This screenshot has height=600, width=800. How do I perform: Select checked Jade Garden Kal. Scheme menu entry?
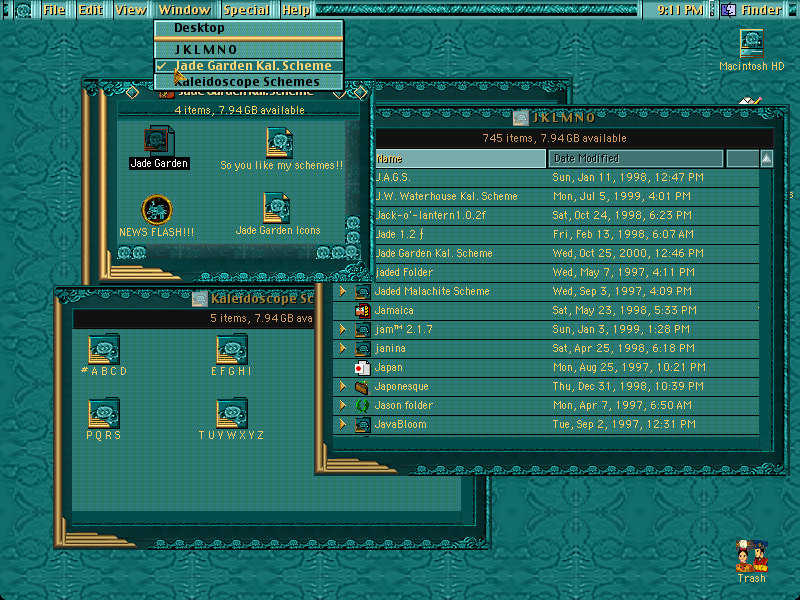(x=249, y=65)
